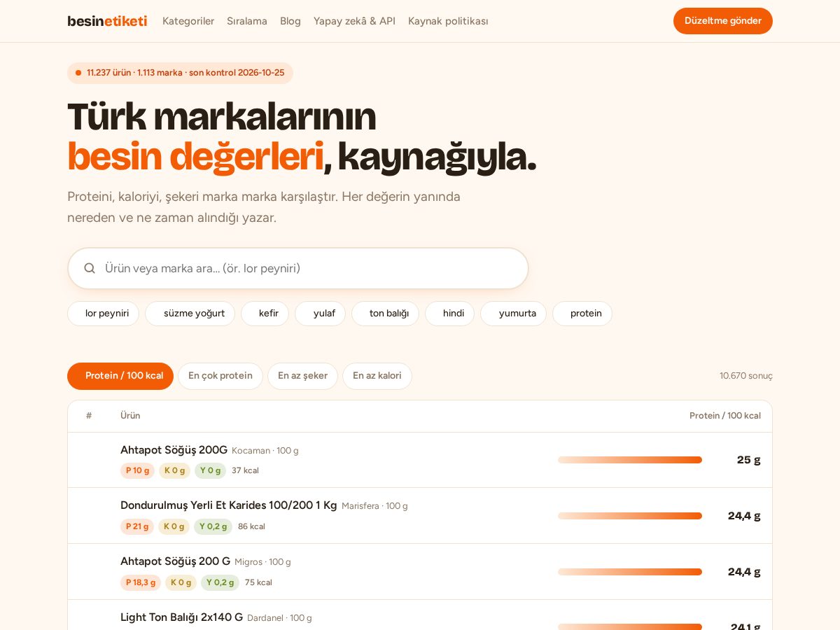The width and height of the screenshot is (840, 630).
Task: Click the P 18,3 g protein badge
Action: (141, 582)
